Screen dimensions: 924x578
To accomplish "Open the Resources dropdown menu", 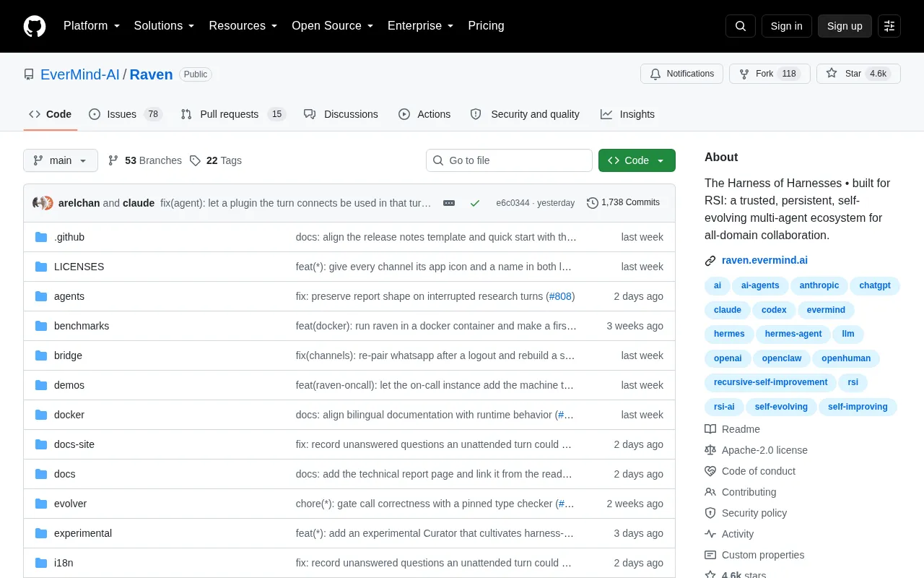I will (243, 26).
